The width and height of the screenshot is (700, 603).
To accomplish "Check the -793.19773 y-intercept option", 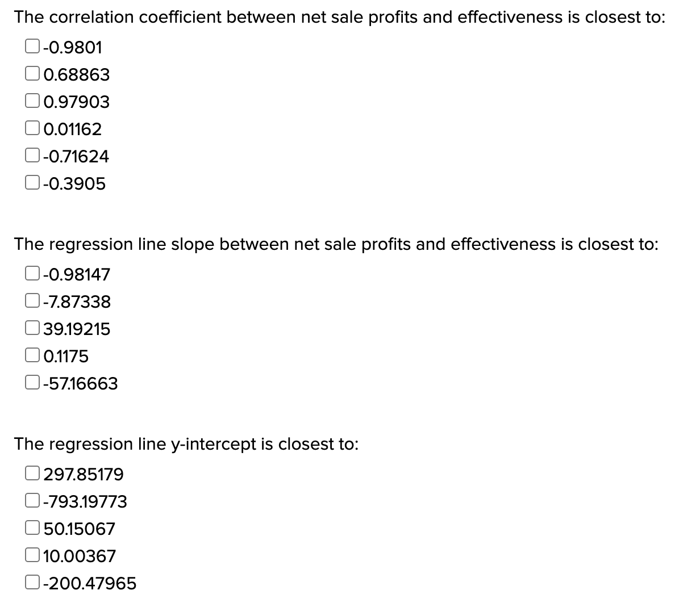I will (31, 500).
